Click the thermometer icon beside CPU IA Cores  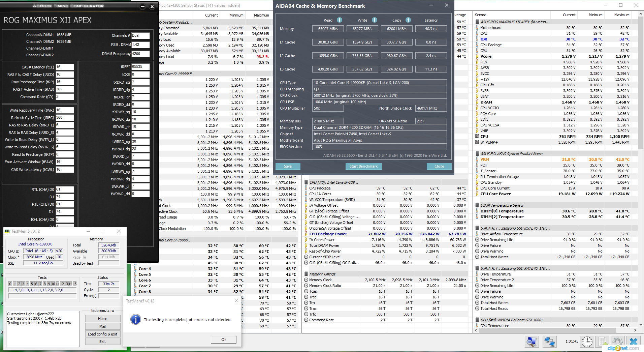point(306,194)
